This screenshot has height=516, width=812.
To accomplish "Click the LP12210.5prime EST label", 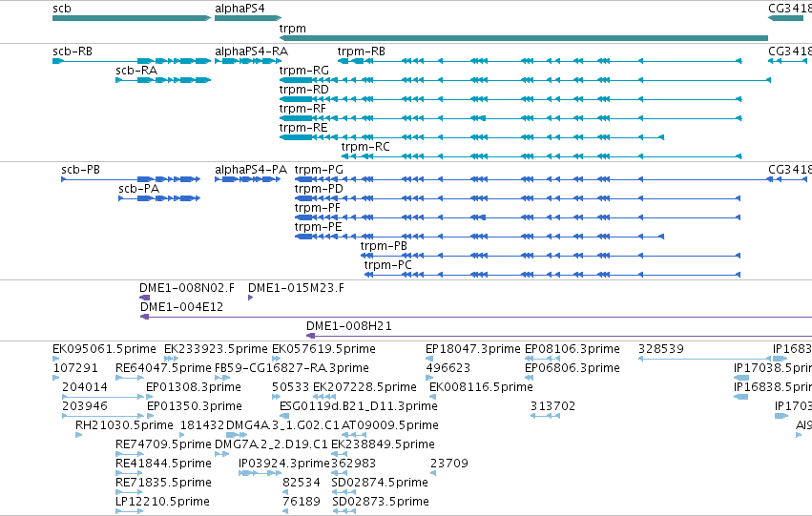I will [162, 502].
